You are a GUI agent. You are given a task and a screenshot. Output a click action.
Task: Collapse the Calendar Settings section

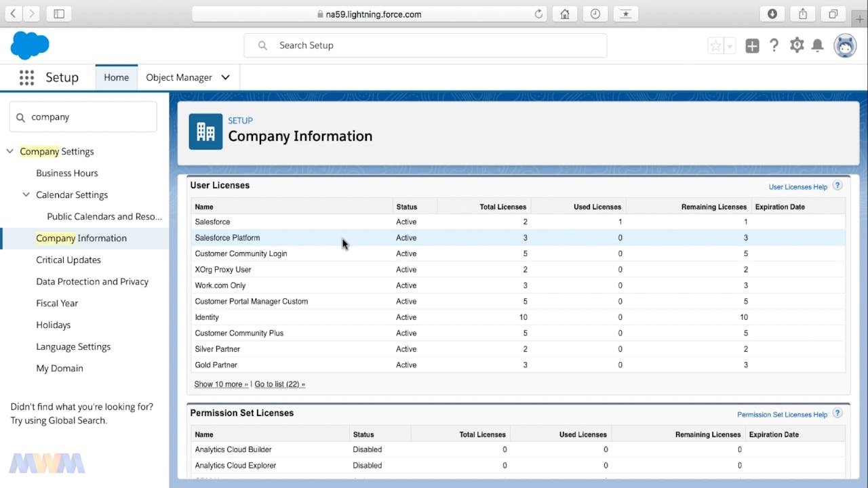[x=26, y=195]
